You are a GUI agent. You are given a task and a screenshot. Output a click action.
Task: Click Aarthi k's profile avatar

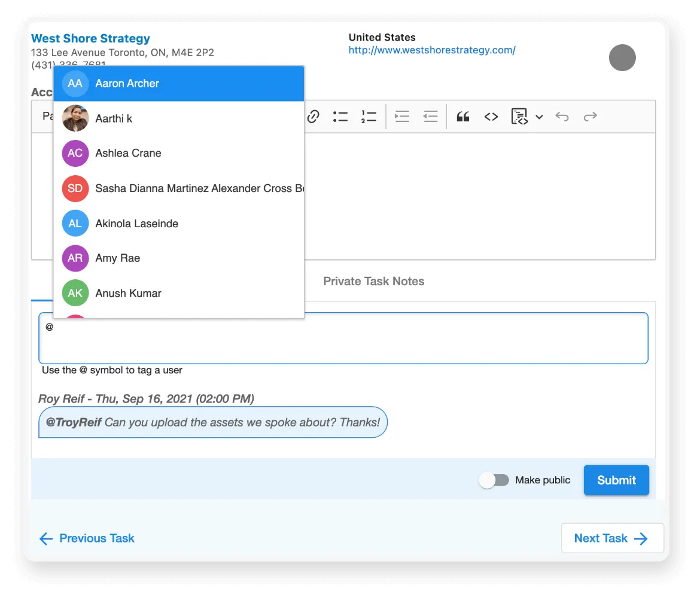click(75, 118)
